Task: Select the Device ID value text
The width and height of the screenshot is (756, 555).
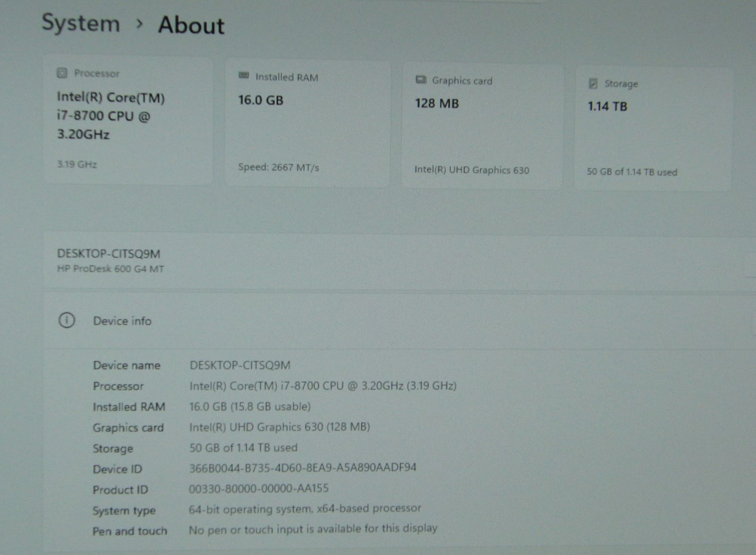Action: pyautogui.click(x=303, y=468)
